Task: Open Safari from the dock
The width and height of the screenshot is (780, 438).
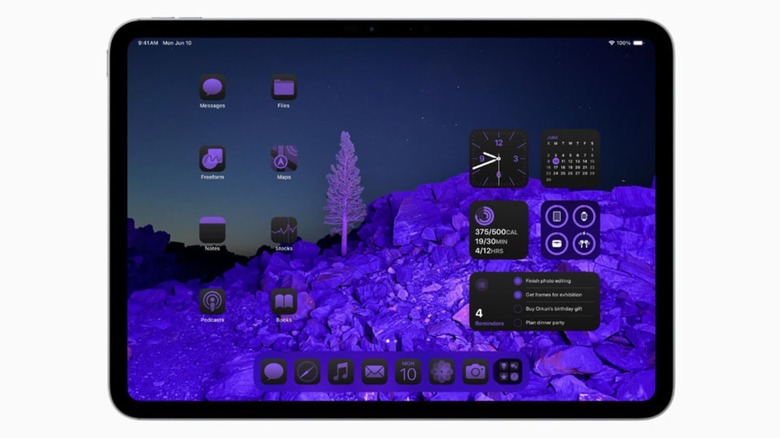Action: tap(307, 372)
